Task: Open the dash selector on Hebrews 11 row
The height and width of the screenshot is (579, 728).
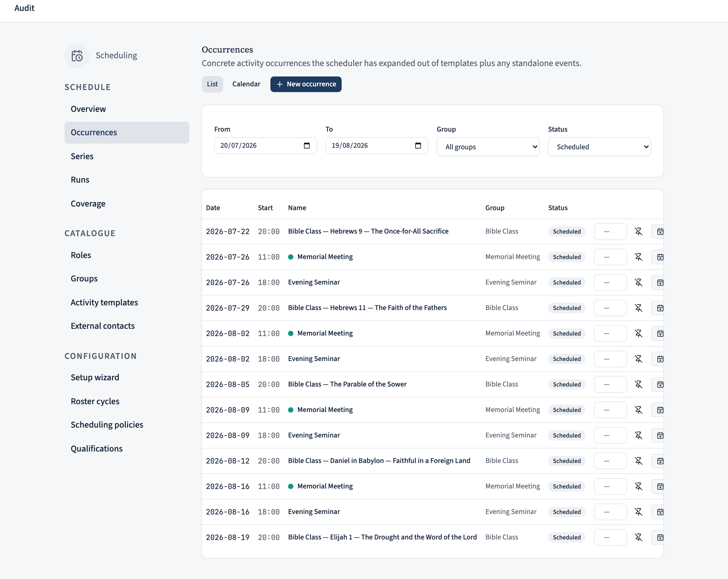Action: pos(610,308)
